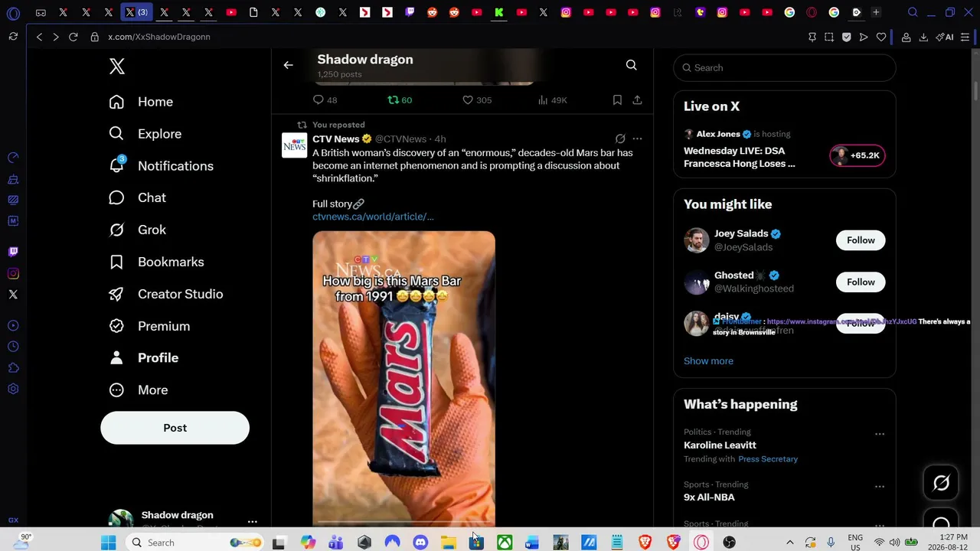Like the post with 305 likes
Screen dimensions: 980x551
[x=477, y=100]
